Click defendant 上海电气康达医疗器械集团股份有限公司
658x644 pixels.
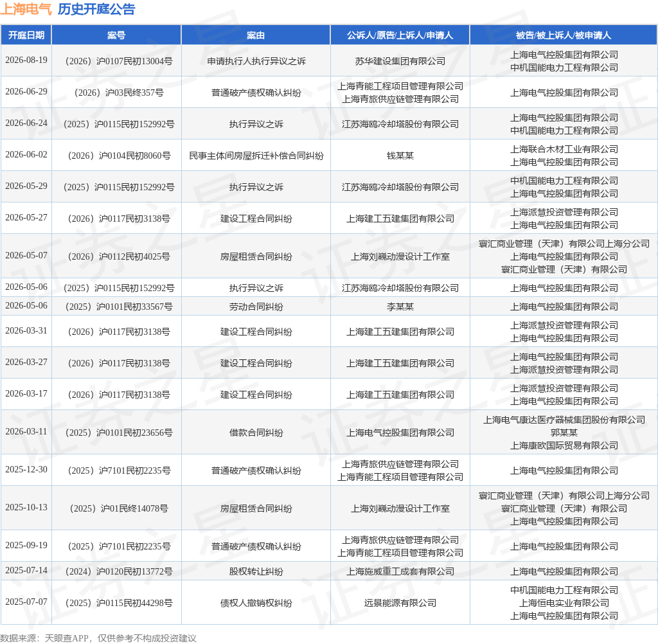tap(564, 420)
